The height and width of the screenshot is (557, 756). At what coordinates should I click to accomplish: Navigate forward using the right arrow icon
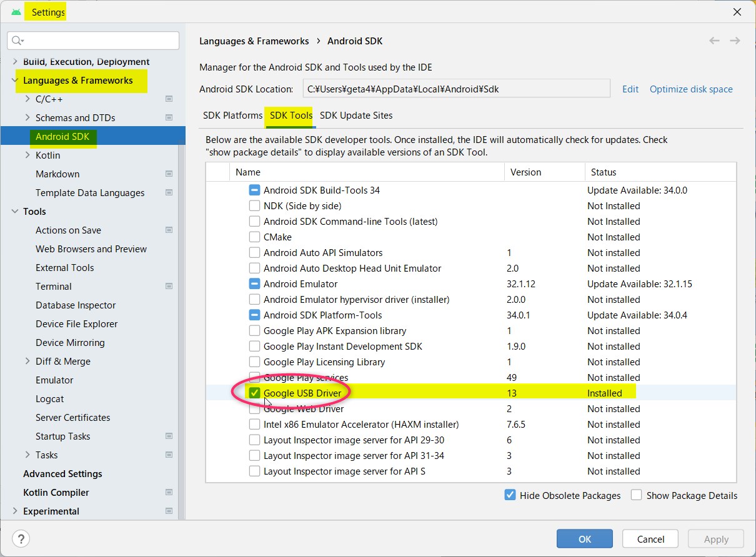735,40
